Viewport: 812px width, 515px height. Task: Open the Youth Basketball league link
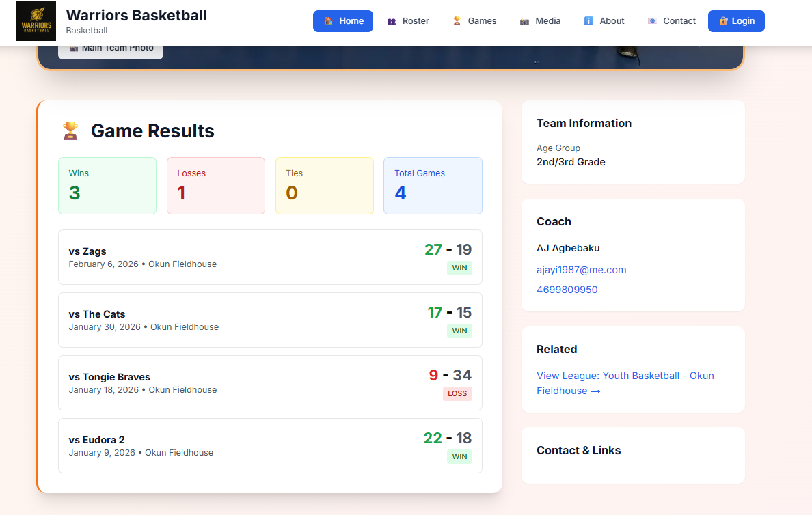(625, 375)
